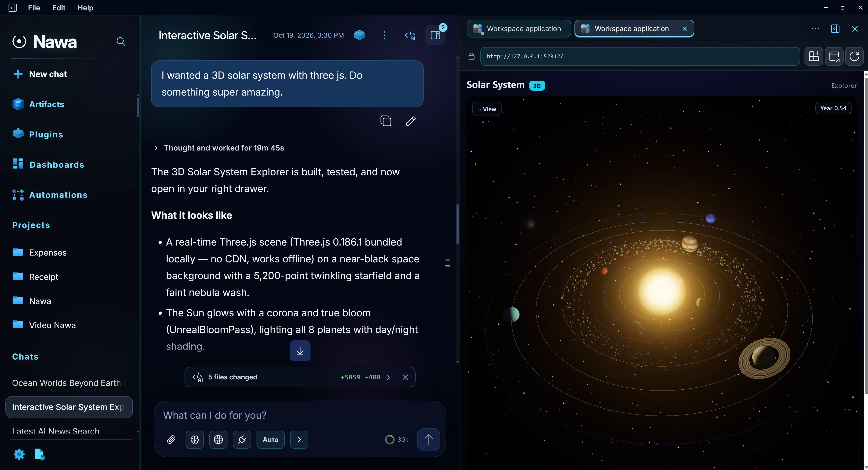Click the URL address field
This screenshot has width=868, height=470.
[640, 57]
